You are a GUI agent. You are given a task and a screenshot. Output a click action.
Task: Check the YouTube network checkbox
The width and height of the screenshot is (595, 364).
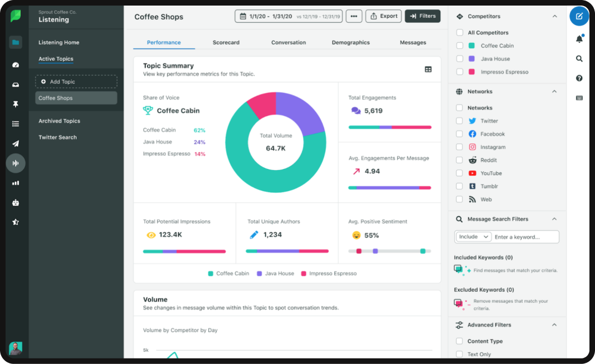coord(459,173)
